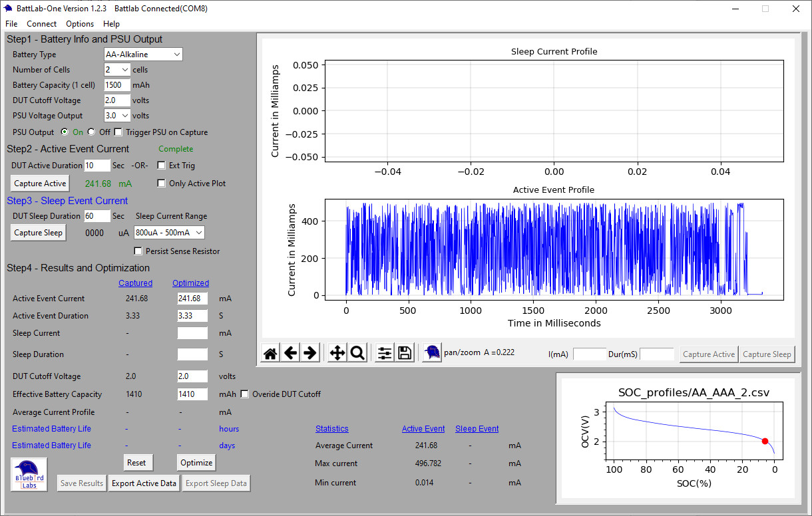812x516 pixels.
Task: Click the Sleep Event statistics heading
Action: pyautogui.click(x=477, y=429)
